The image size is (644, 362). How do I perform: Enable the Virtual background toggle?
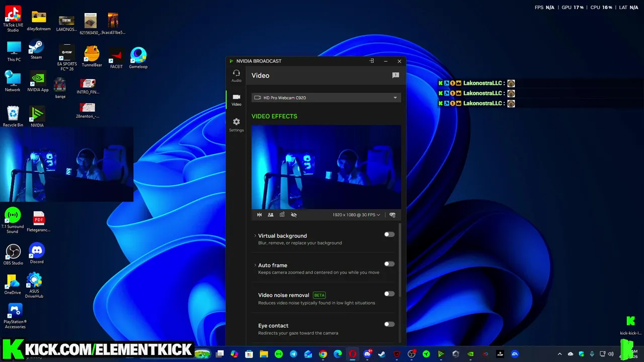389,234
